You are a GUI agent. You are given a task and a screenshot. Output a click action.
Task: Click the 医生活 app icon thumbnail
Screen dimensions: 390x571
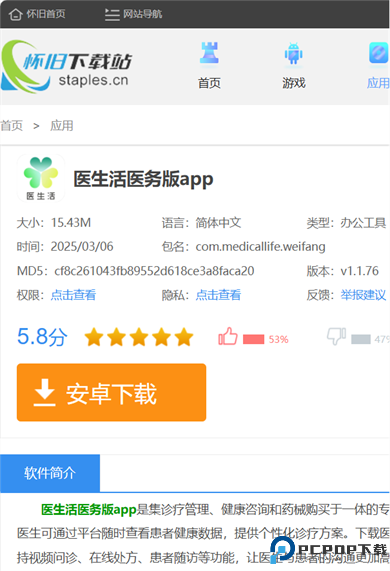pos(41,178)
